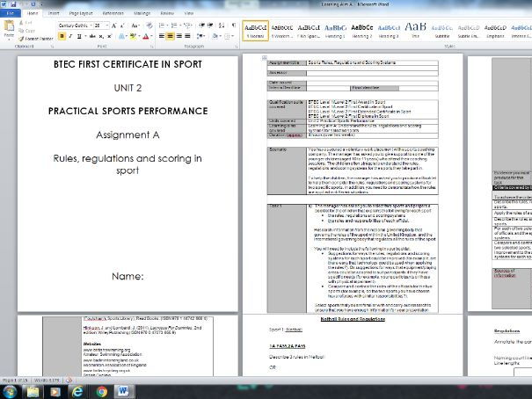Toggle Bold formatting

[62, 36]
